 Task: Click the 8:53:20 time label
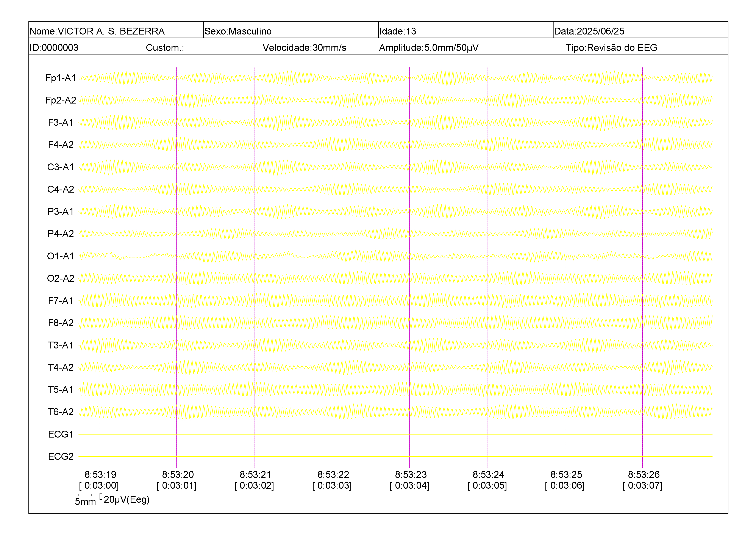click(x=178, y=475)
